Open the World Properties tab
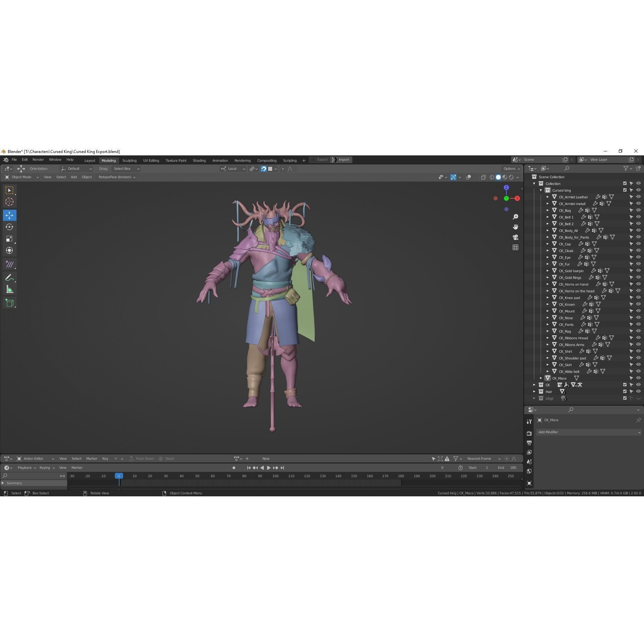This screenshot has width=644, height=644. pos(529,471)
